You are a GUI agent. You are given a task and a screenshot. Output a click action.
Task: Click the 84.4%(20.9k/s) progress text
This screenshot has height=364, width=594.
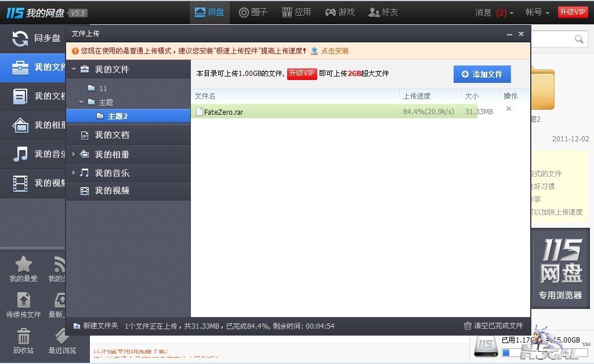[x=429, y=112]
